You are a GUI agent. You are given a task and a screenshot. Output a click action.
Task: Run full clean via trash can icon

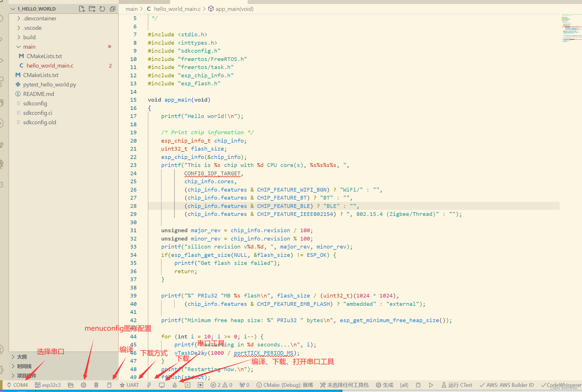click(x=96, y=385)
